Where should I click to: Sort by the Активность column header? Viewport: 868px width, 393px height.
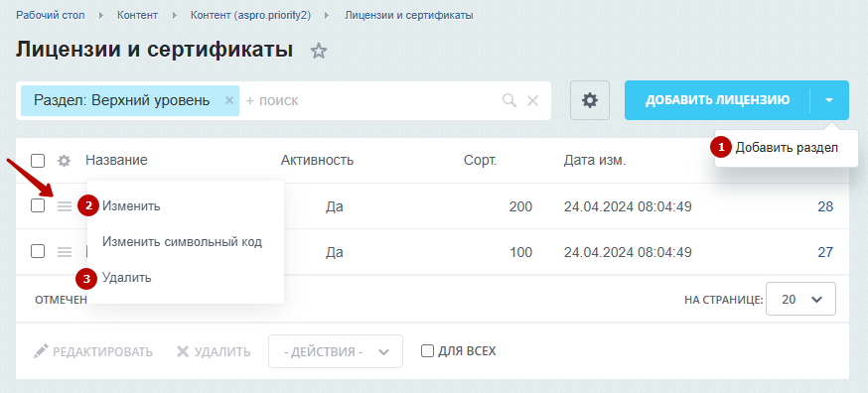pyautogui.click(x=317, y=161)
